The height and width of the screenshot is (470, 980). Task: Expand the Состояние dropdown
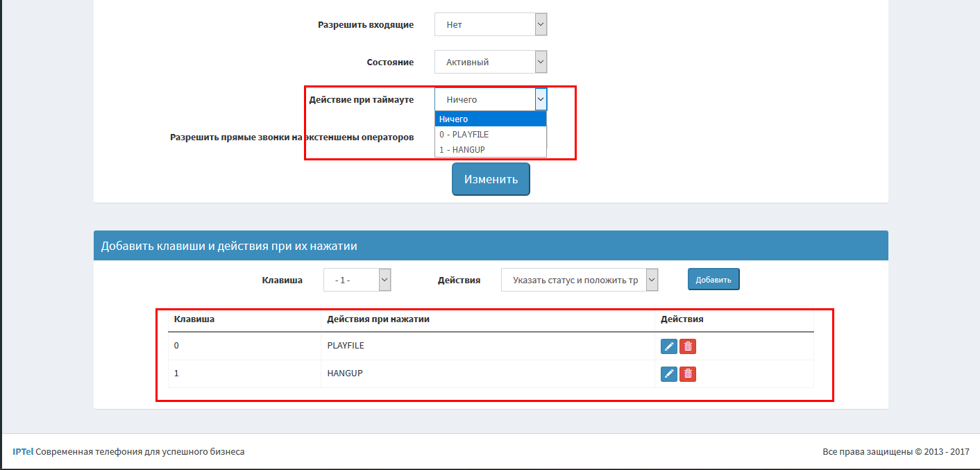(491, 62)
